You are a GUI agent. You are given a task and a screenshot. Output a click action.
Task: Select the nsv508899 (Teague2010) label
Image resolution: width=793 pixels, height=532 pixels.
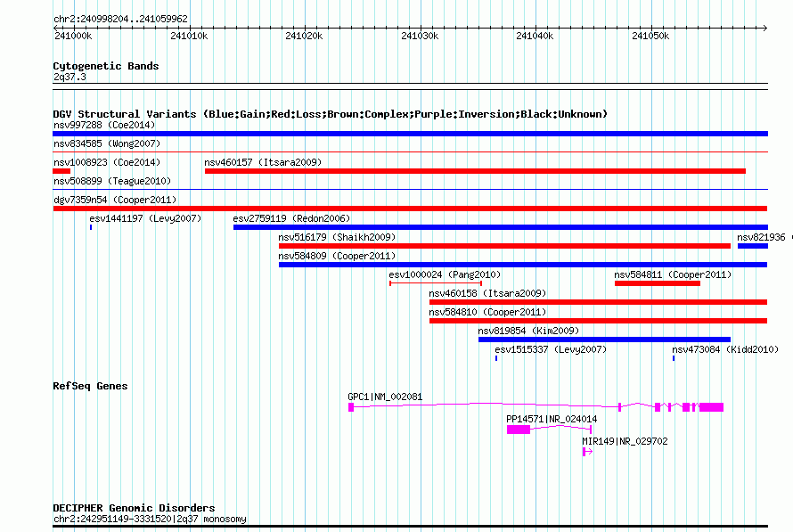pyautogui.click(x=112, y=181)
